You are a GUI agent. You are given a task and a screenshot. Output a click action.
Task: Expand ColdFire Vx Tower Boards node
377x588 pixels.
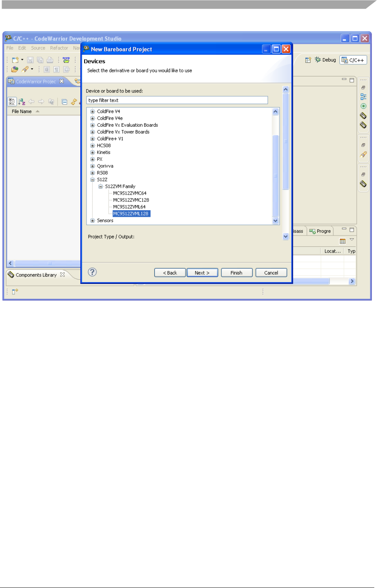click(x=92, y=132)
